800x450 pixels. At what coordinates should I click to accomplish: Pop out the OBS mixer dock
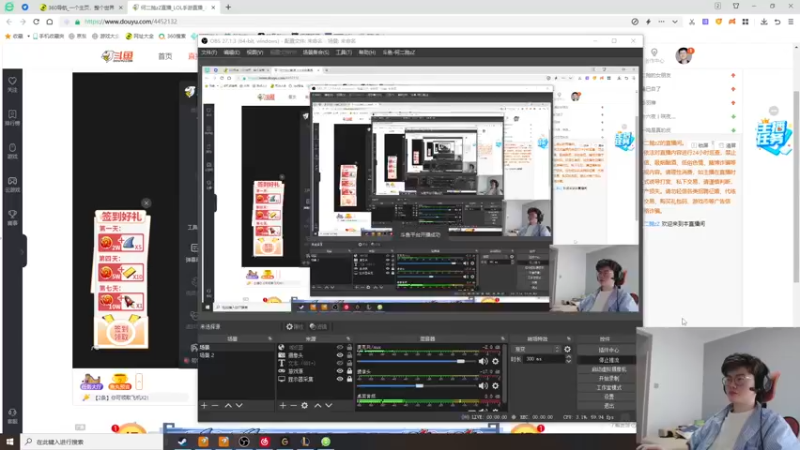[503, 339]
